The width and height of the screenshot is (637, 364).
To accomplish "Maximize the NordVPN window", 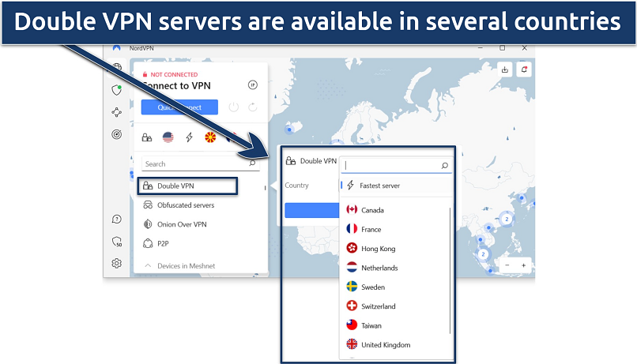I will coord(503,48).
